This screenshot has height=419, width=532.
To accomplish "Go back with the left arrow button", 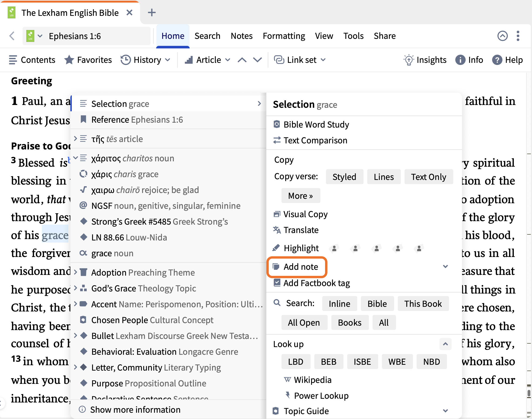I will [12, 36].
